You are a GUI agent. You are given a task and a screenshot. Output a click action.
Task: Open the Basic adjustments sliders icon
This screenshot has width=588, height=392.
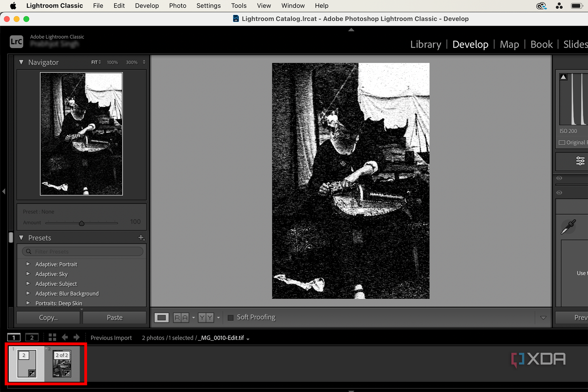(x=581, y=161)
